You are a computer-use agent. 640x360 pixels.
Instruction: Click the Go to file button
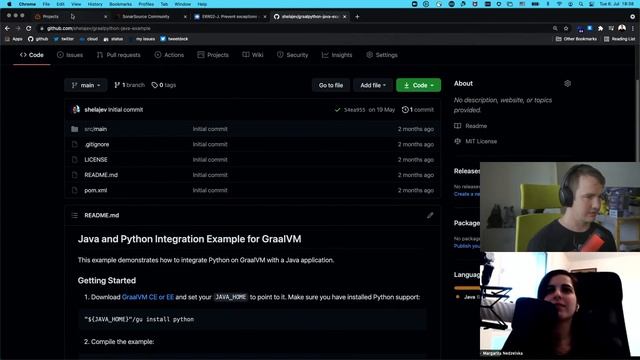pos(331,85)
